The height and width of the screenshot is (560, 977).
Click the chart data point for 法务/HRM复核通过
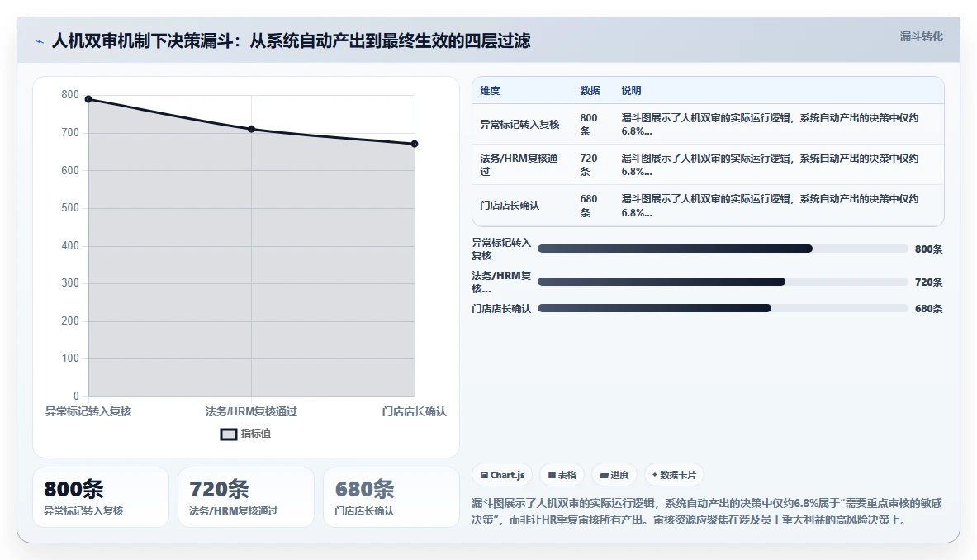(x=252, y=129)
